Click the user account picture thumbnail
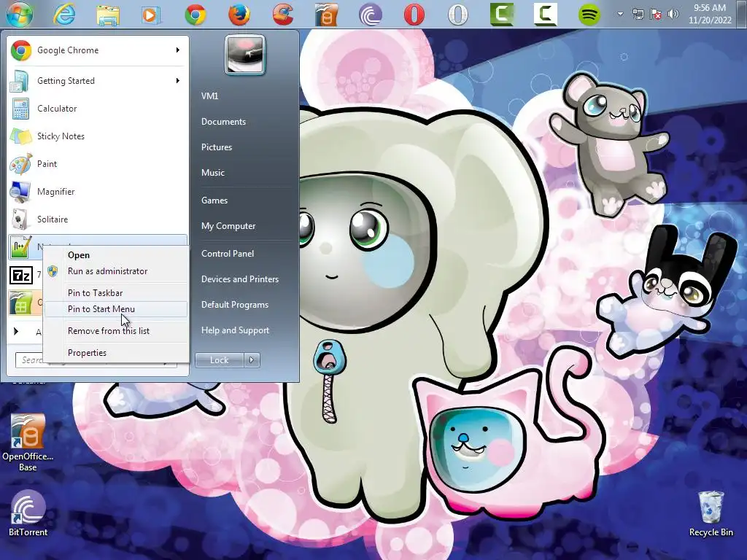 coord(245,55)
